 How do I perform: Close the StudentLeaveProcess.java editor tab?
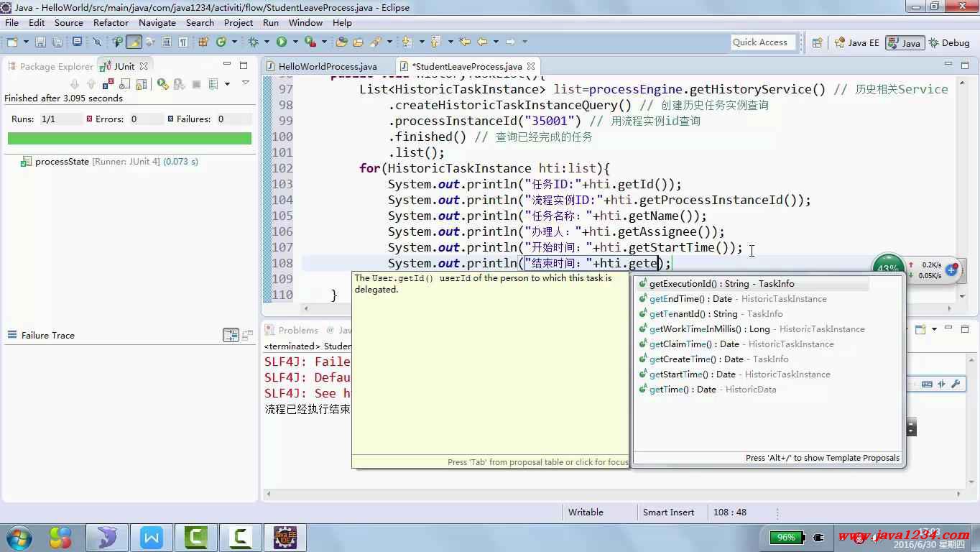[531, 66]
